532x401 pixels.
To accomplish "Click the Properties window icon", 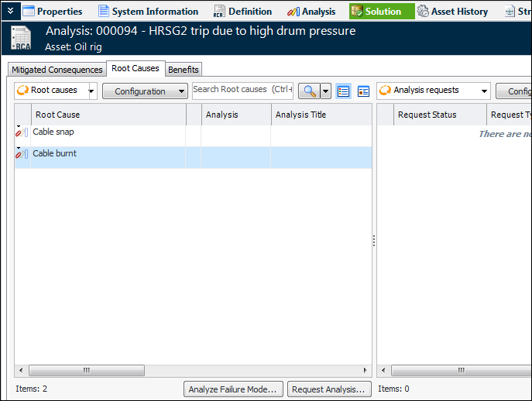I will (28, 11).
